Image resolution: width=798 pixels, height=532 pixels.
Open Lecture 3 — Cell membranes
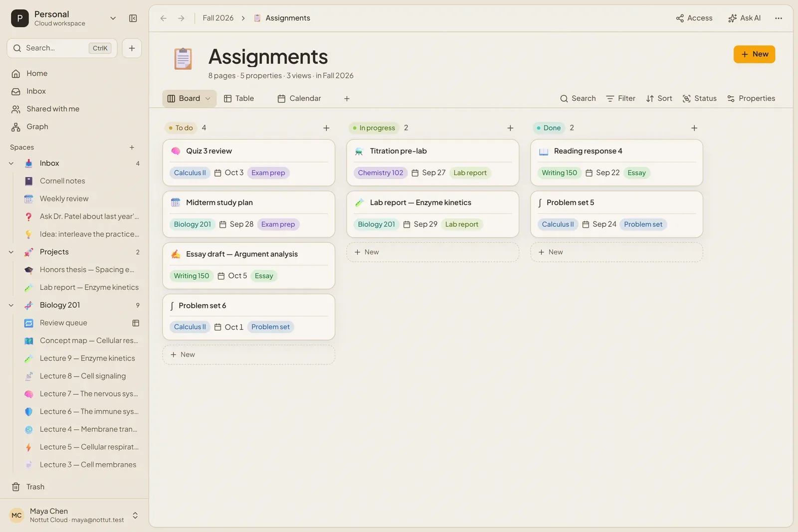click(x=81, y=465)
